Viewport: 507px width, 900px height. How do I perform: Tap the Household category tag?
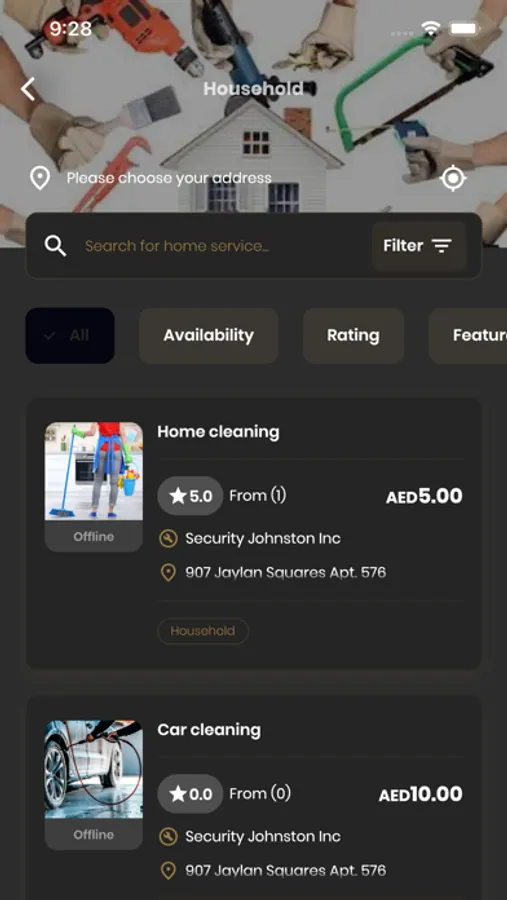pos(203,631)
